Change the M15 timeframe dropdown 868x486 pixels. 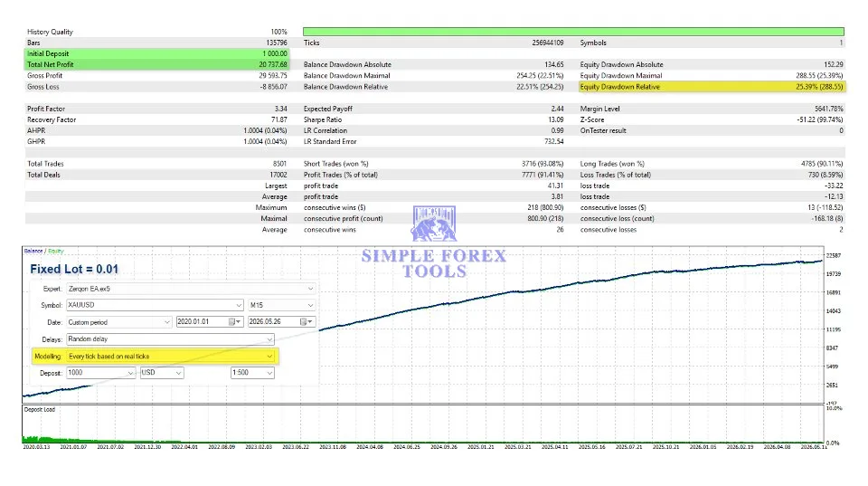[x=282, y=305]
